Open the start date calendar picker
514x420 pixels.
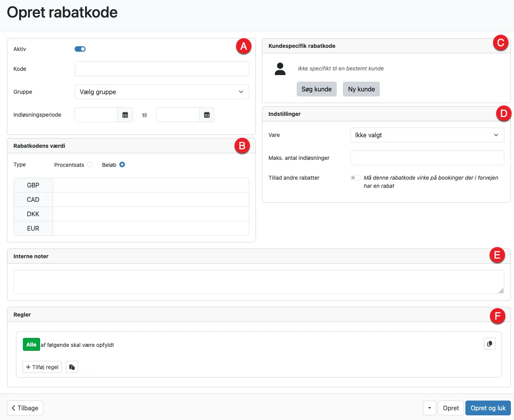[x=125, y=114]
